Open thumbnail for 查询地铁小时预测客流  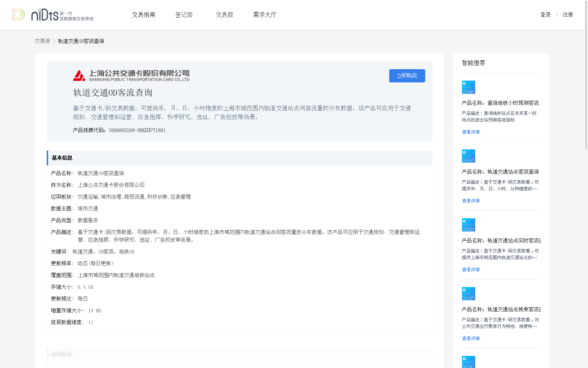469,87
